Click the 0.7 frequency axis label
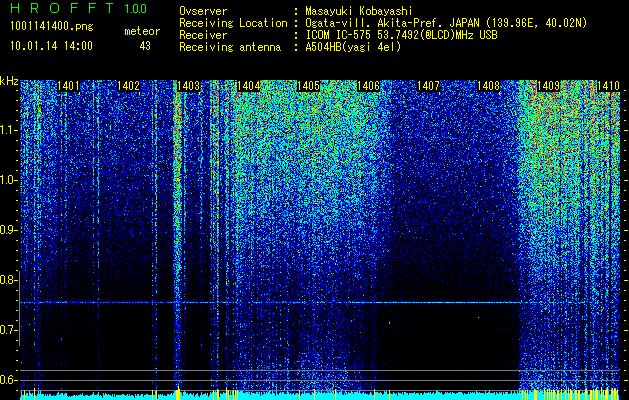Image resolution: width=629 pixels, height=400 pixels. (x=7, y=330)
